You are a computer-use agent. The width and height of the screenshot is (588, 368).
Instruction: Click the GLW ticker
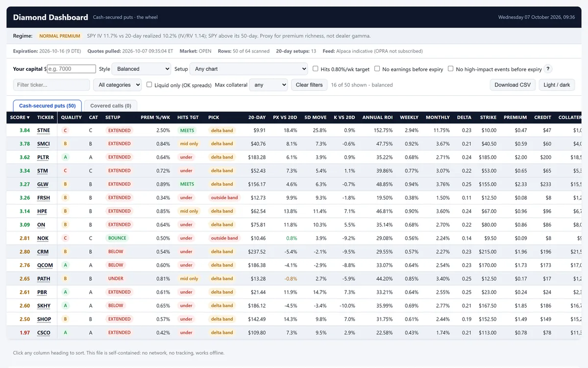pyautogui.click(x=43, y=184)
